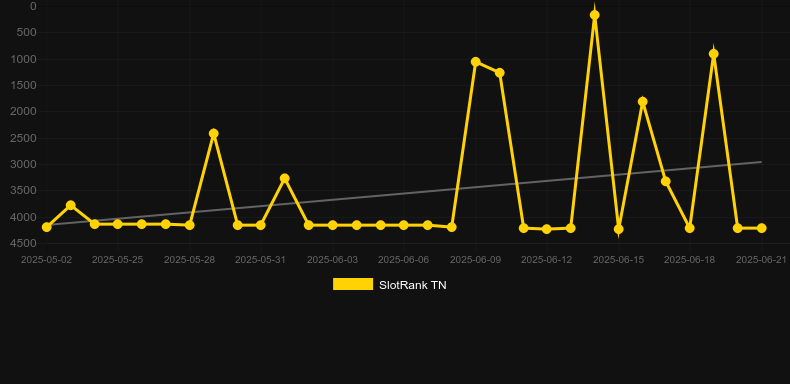
Task: Click the yellow SlotRank TN legend swatch
Action: point(353,284)
